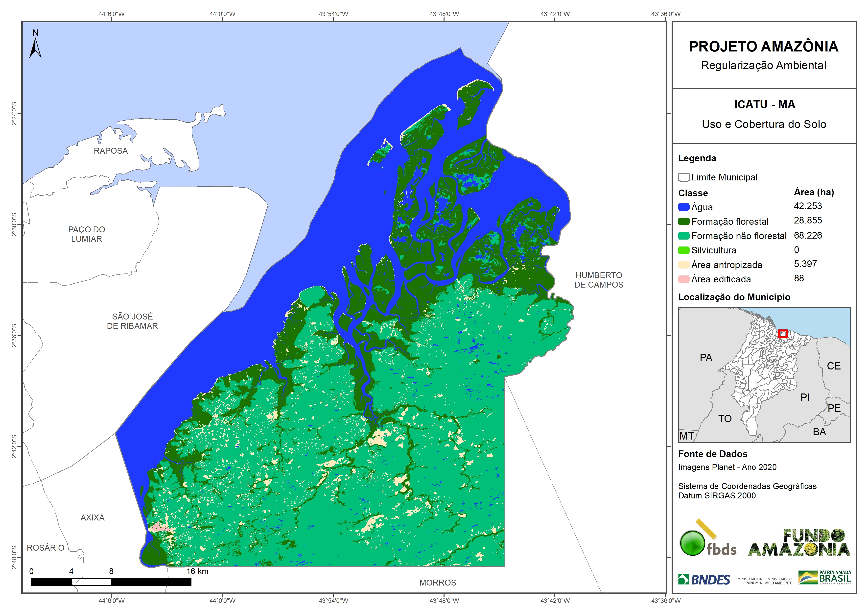The width and height of the screenshot is (868, 614).
Task: Click the Área antropizada beige swatch
Action: (x=683, y=265)
